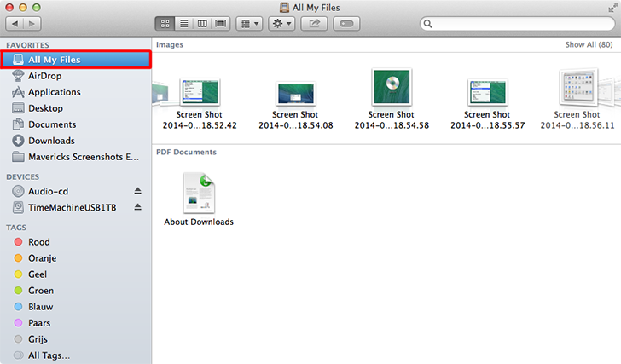Eject the TimeMachineUSB1TB drive
Viewport: 621px width, 364px height.
pos(137,207)
